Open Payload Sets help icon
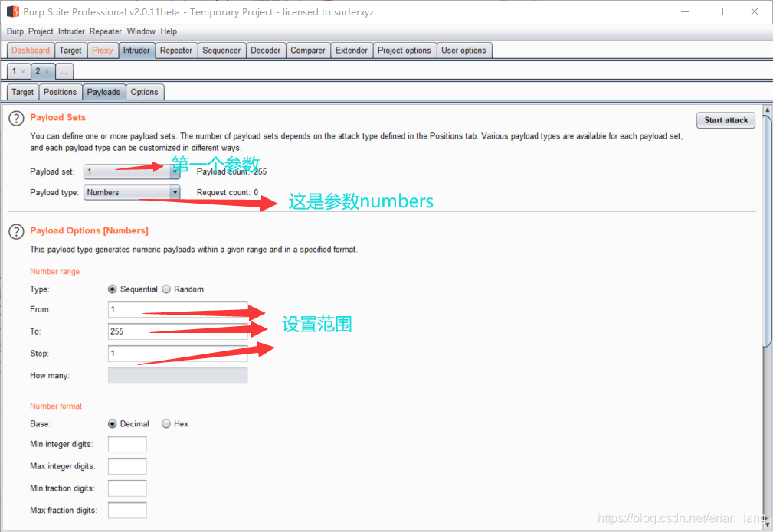The height and width of the screenshot is (532, 773). pyautogui.click(x=16, y=118)
